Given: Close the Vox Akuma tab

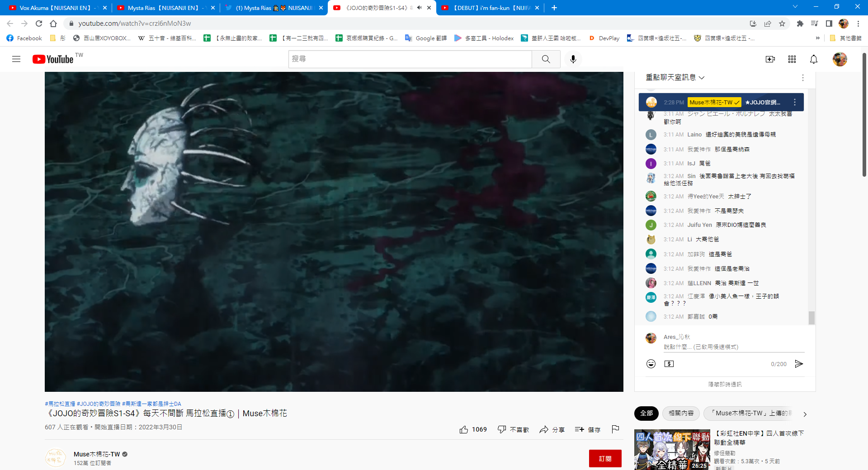Looking at the screenshot, I should pos(105,8).
